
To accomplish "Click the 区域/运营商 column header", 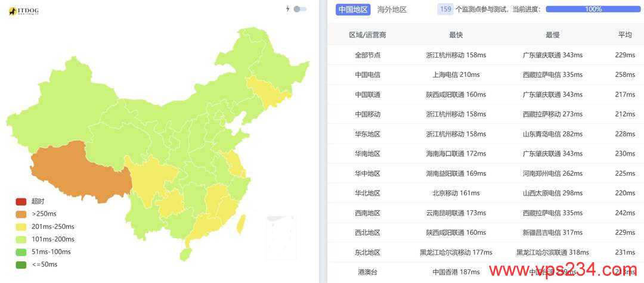I will pyautogui.click(x=367, y=35).
